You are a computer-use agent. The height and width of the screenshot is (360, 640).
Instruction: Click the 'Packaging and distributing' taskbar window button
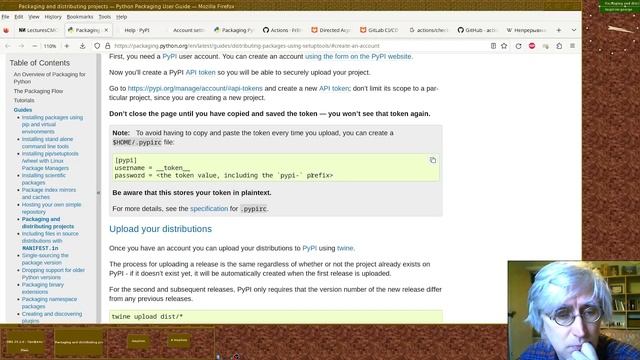pos(79,342)
